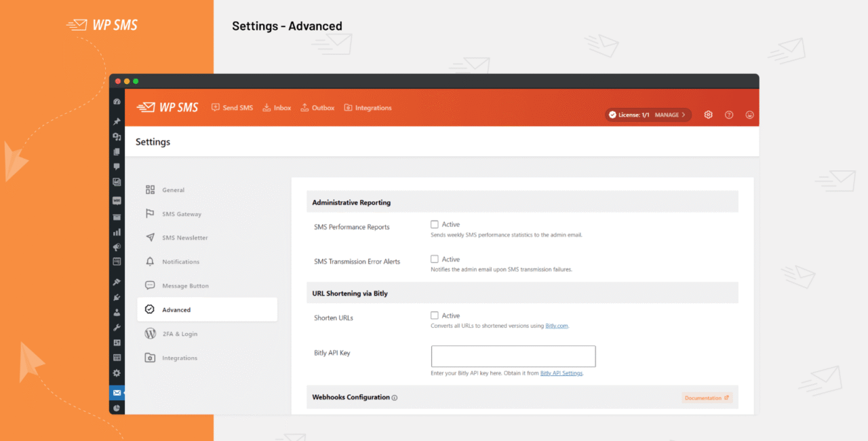
Task: Open the Outbox menu item
Action: (x=317, y=108)
